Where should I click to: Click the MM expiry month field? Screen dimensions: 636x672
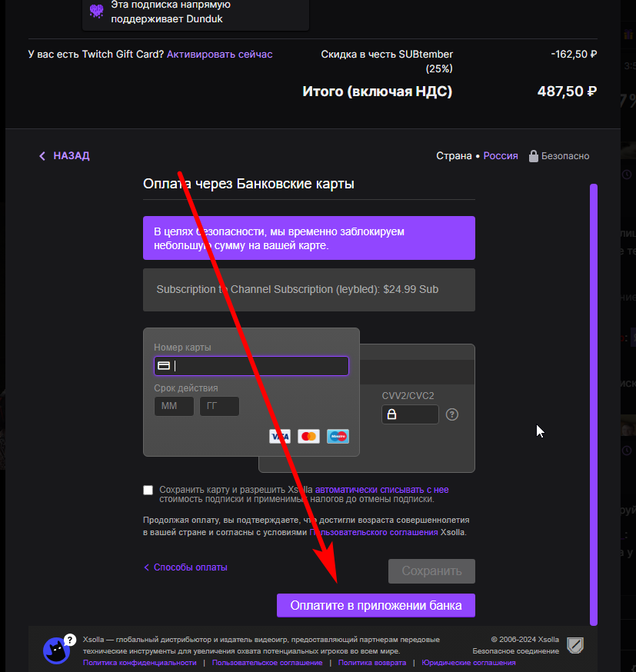coord(174,406)
